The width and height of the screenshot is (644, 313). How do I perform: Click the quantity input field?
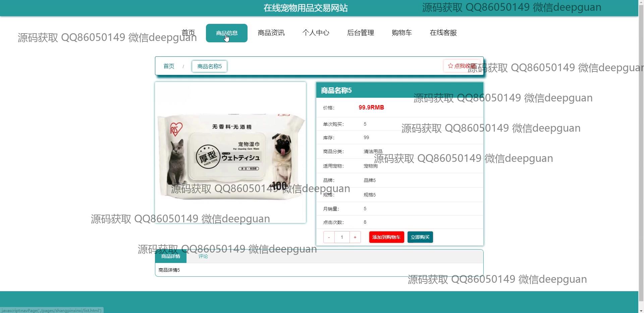[342, 237]
